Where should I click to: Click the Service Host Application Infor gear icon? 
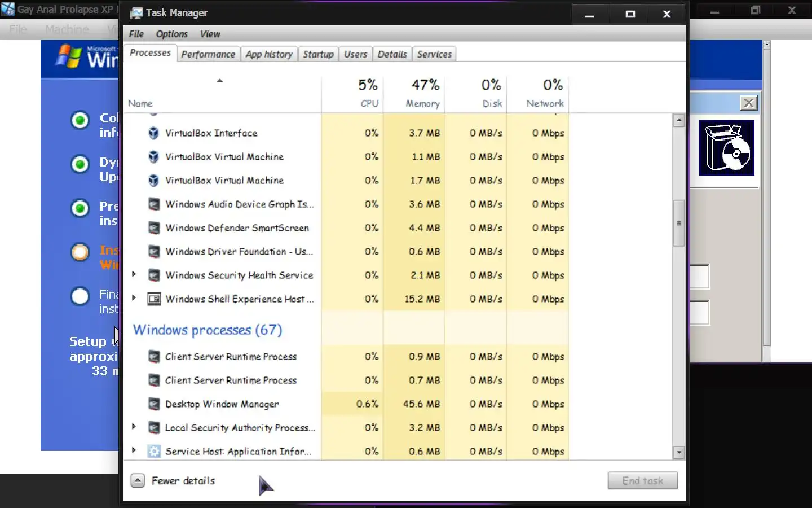pos(153,452)
